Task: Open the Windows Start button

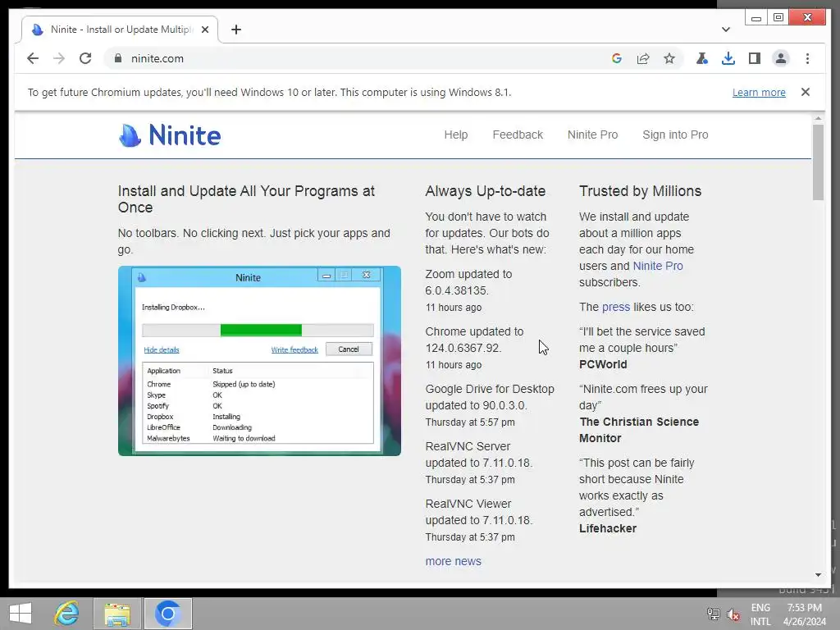Action: point(21,614)
